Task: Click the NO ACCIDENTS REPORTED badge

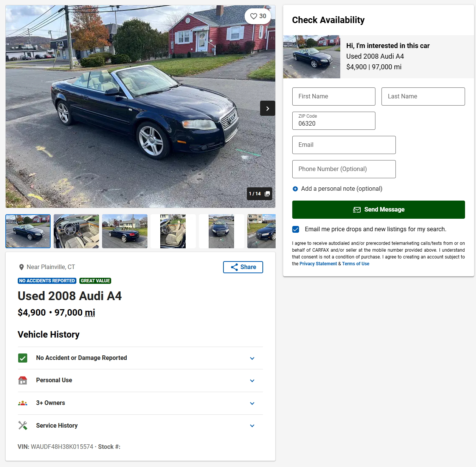Action: (x=47, y=281)
